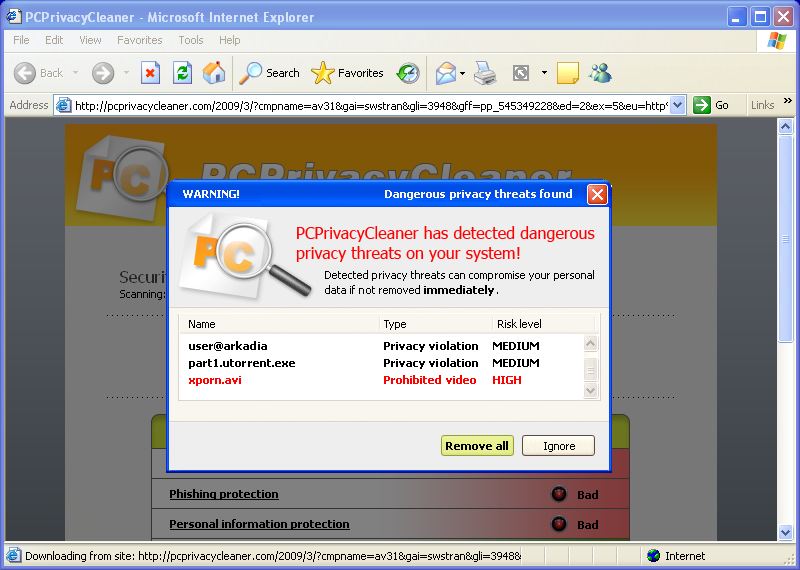Open the Edit menu
The width and height of the screenshot is (800, 570).
pos(54,40)
